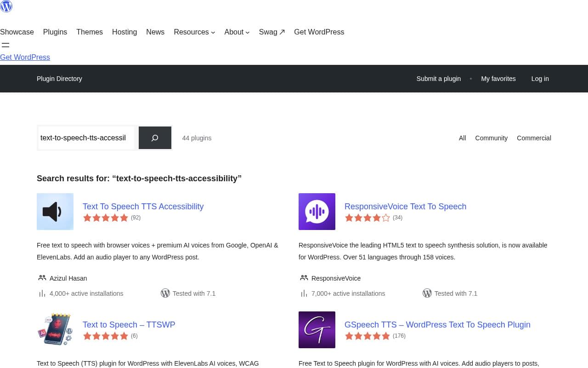Click the star rating for Text To Speech TTS Accessibility

(106, 218)
